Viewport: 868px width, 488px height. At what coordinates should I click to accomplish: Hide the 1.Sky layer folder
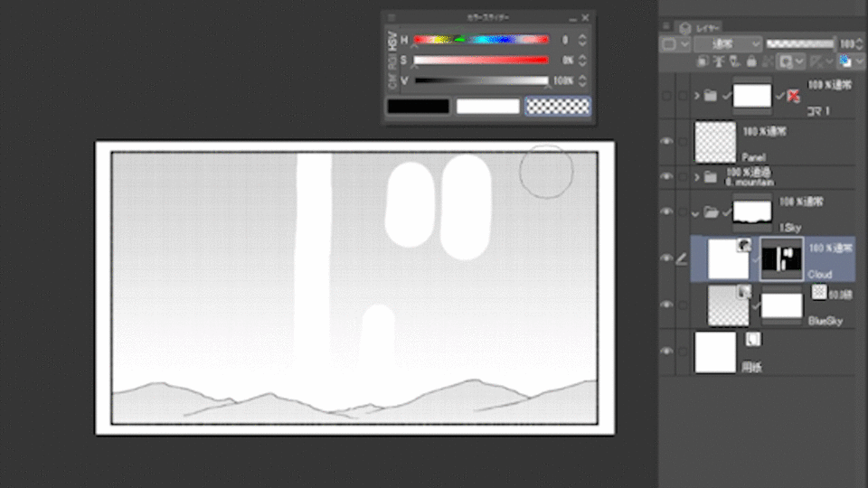point(666,211)
